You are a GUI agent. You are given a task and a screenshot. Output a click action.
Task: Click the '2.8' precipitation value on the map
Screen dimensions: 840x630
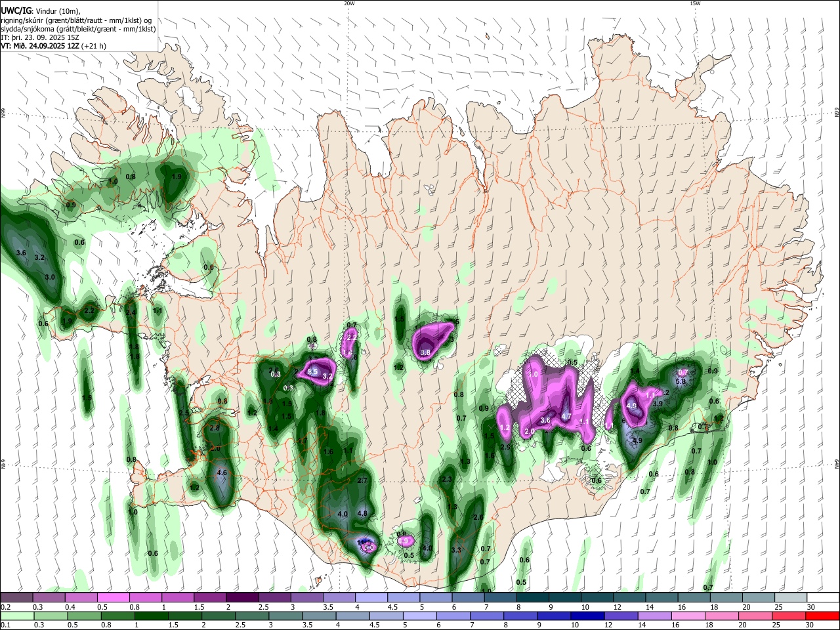tap(215, 428)
